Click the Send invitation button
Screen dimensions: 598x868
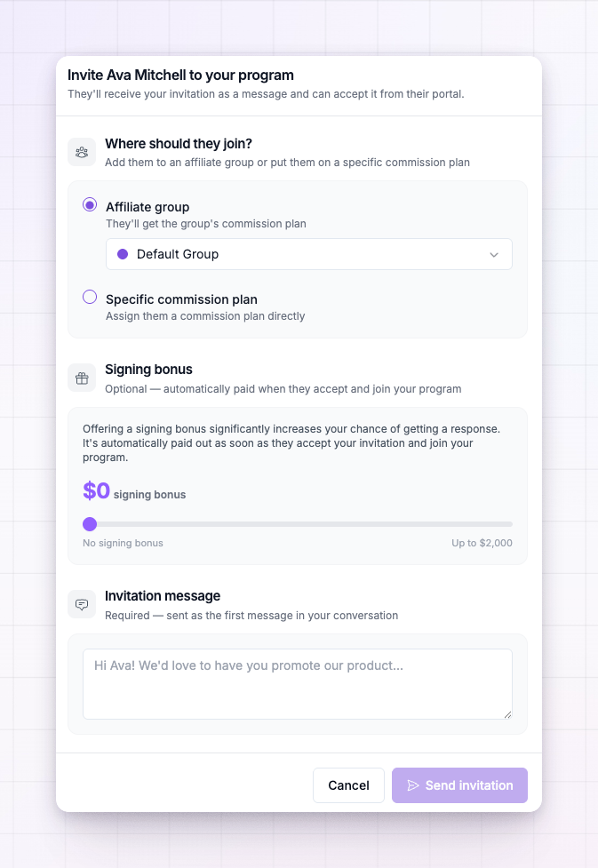(x=459, y=785)
